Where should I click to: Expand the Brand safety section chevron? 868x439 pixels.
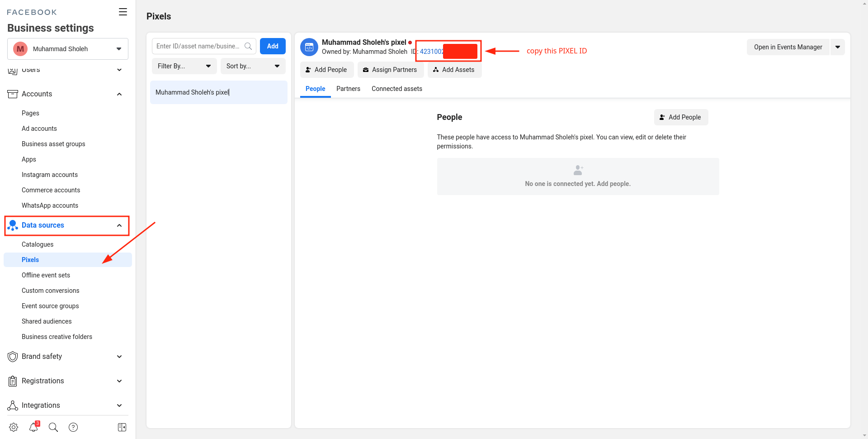(x=119, y=357)
